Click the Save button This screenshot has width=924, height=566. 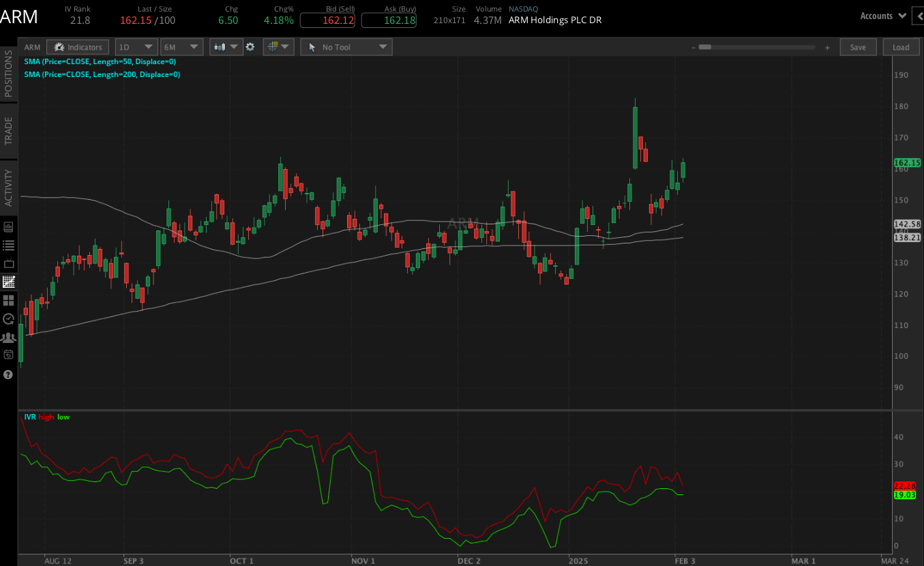[x=858, y=47]
